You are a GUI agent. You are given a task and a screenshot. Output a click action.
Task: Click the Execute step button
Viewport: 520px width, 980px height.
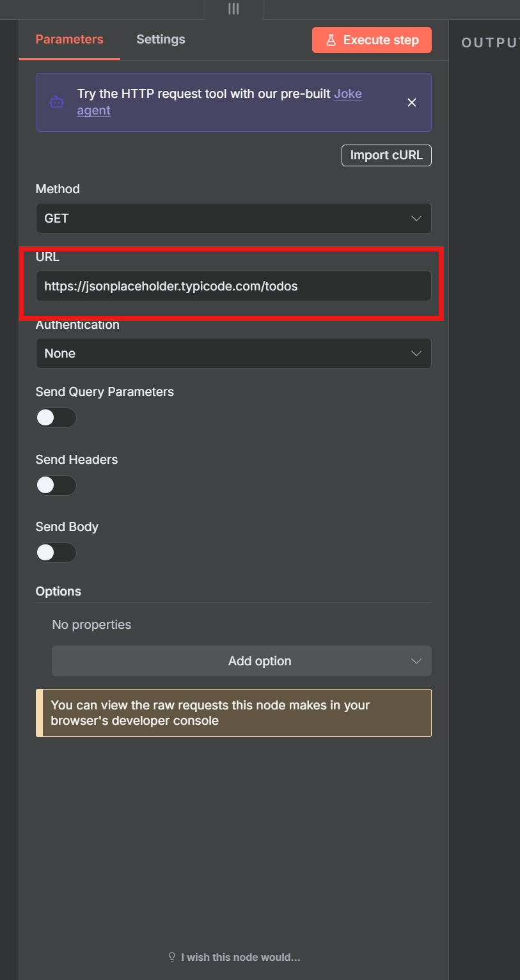click(x=372, y=40)
